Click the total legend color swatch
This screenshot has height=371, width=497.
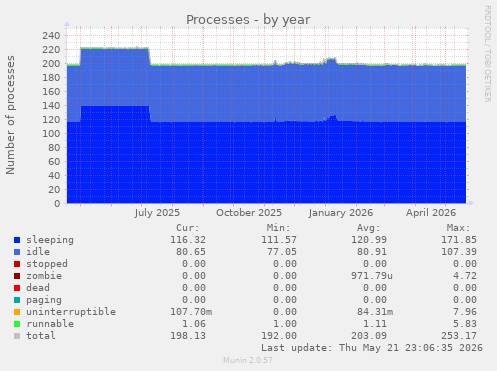tap(17, 336)
